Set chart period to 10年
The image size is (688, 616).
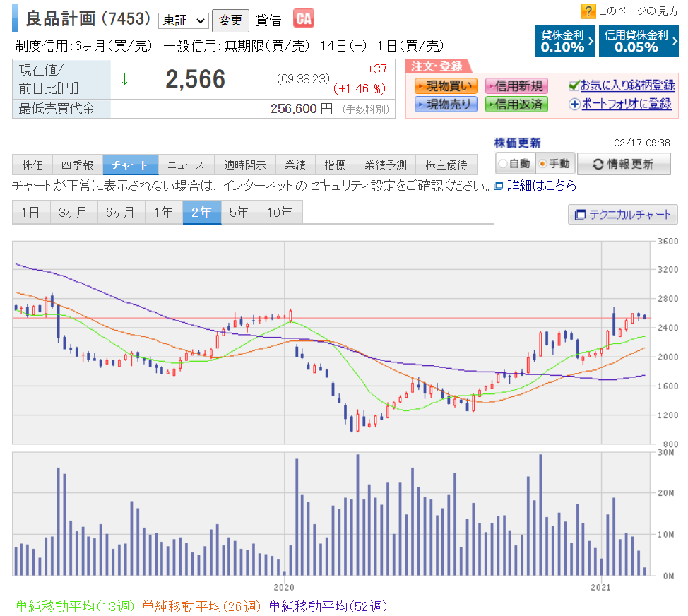click(280, 213)
